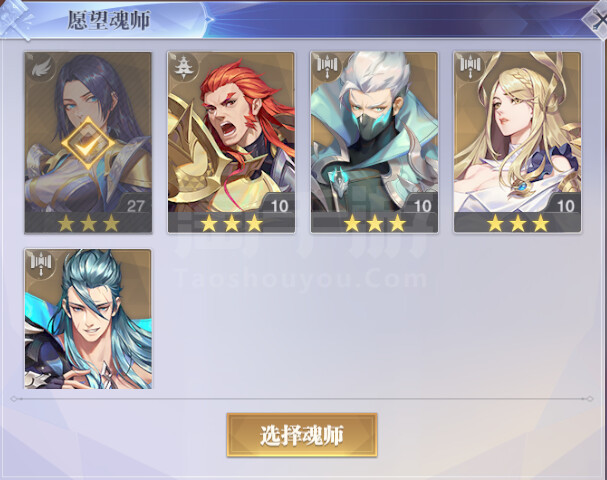607x480 pixels.
Task: Click the three-star rating under blonde woman
Action: 518,223
